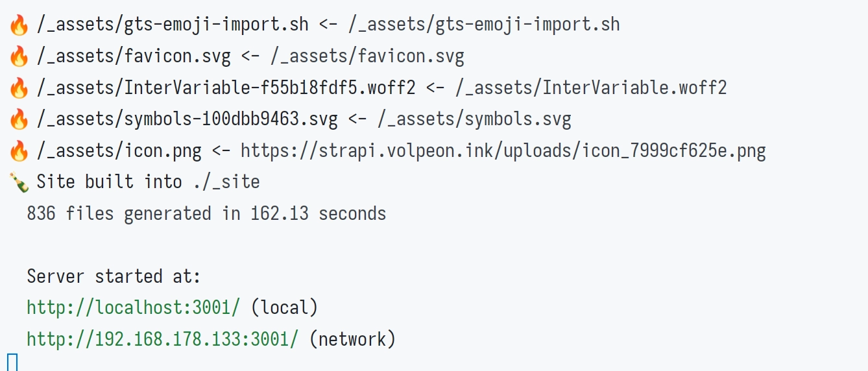The height and width of the screenshot is (371, 868).
Task: Click the fire emoji beside symbols svg line
Action: tap(19, 119)
